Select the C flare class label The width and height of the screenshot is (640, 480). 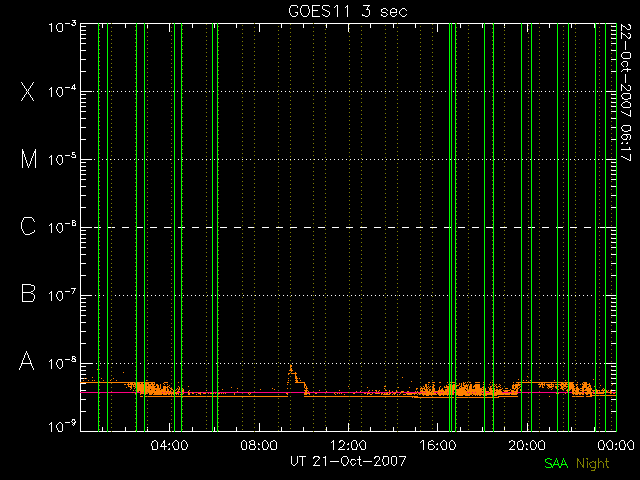(x=28, y=226)
